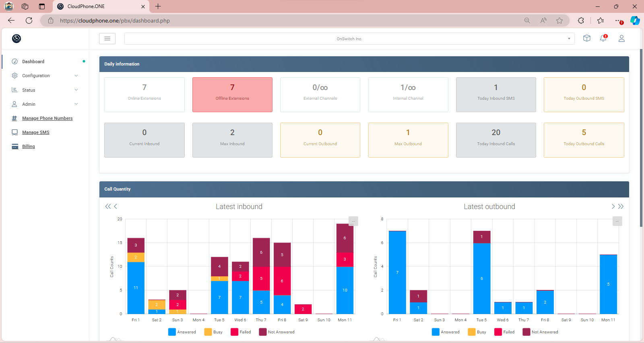Open inbound chart options menu button

[353, 221]
